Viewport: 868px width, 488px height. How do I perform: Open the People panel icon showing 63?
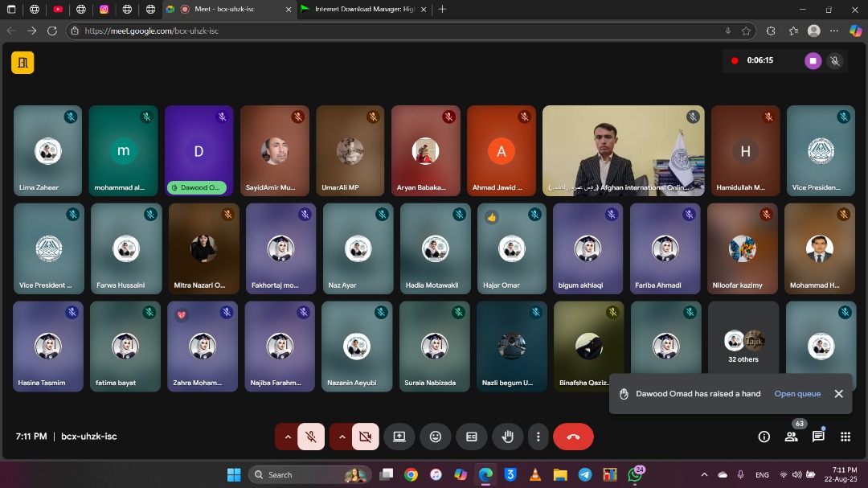(x=792, y=437)
